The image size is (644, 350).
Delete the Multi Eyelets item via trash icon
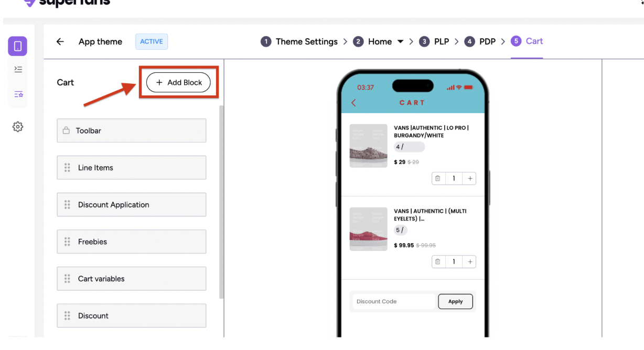tap(437, 261)
